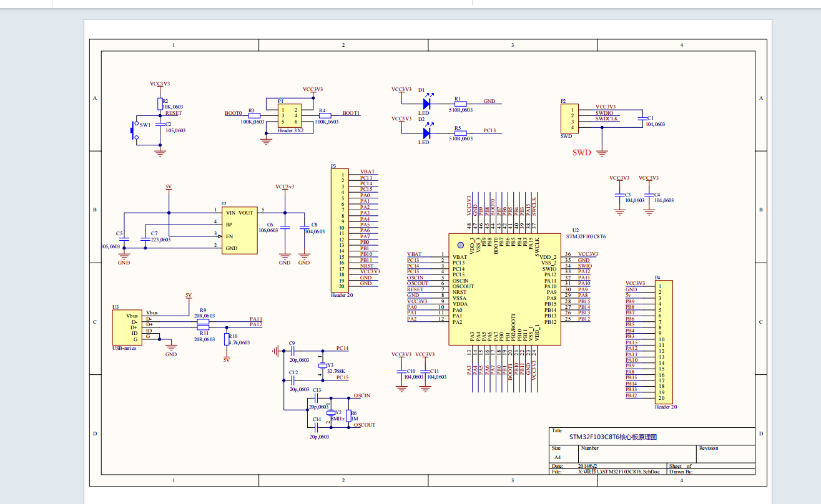This screenshot has width=821, height=504.
Task: Click the C6 106,0603 output capacitor
Action: [x=285, y=228]
